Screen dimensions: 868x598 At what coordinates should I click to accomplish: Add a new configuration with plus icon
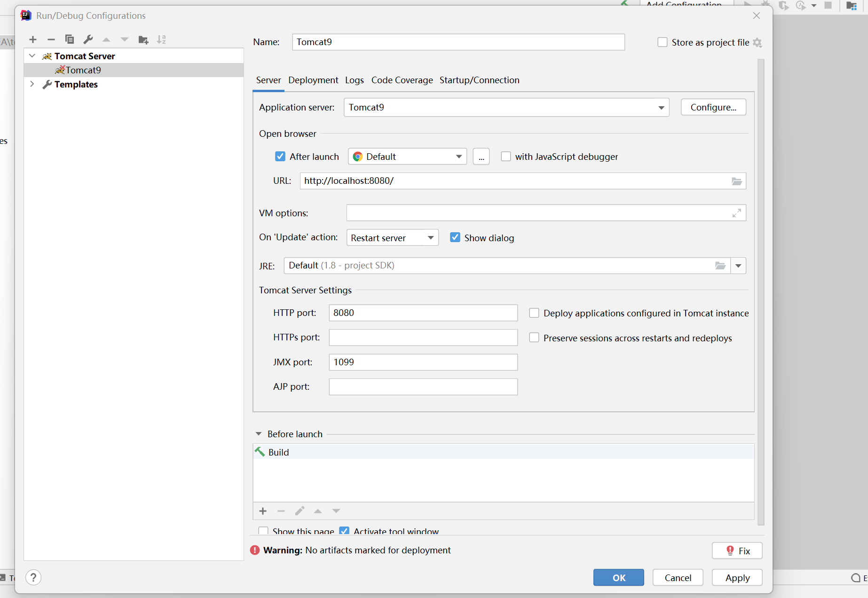click(x=33, y=39)
